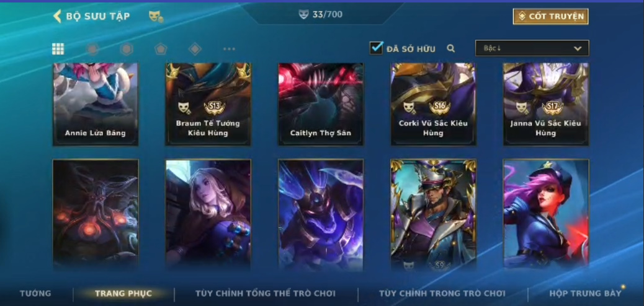Select the Caitlyn Thợ Săn skin card

click(x=321, y=104)
